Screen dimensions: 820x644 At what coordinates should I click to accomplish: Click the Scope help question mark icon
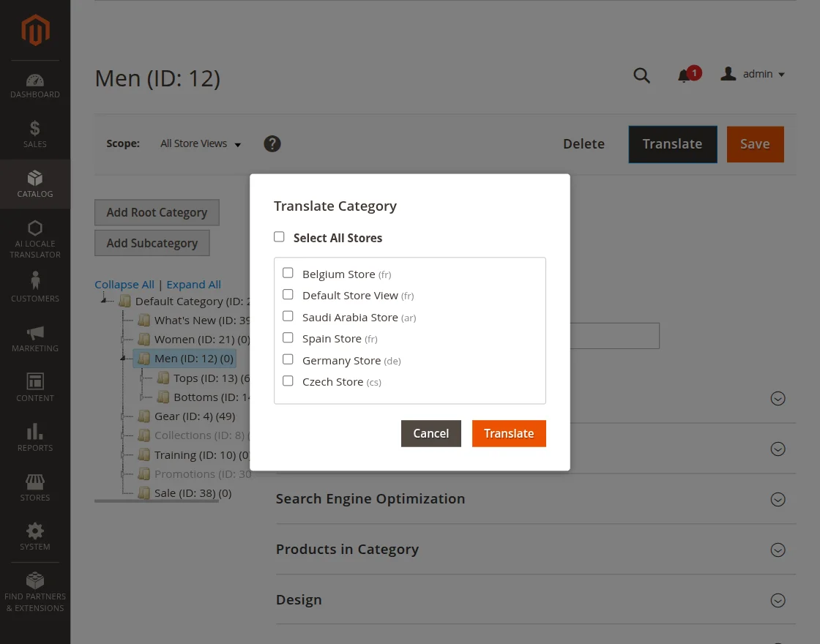(272, 143)
